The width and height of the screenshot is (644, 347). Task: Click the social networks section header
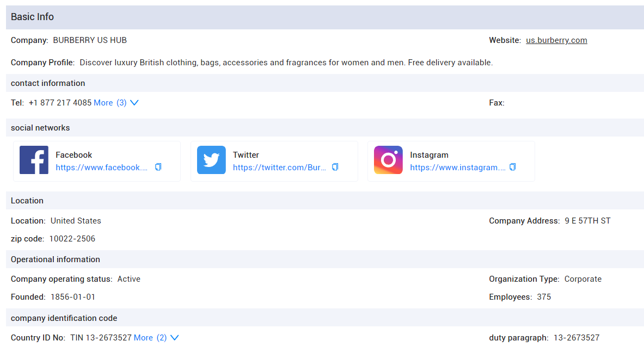tap(325, 128)
